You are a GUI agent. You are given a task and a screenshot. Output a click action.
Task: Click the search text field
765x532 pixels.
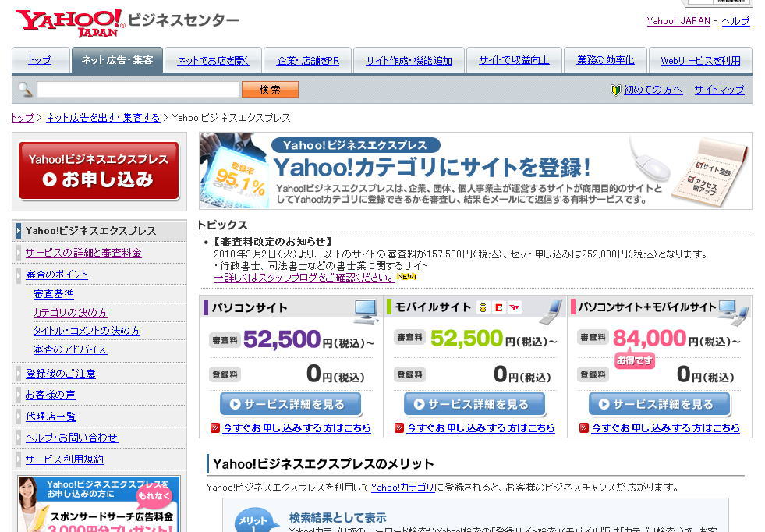(x=138, y=90)
